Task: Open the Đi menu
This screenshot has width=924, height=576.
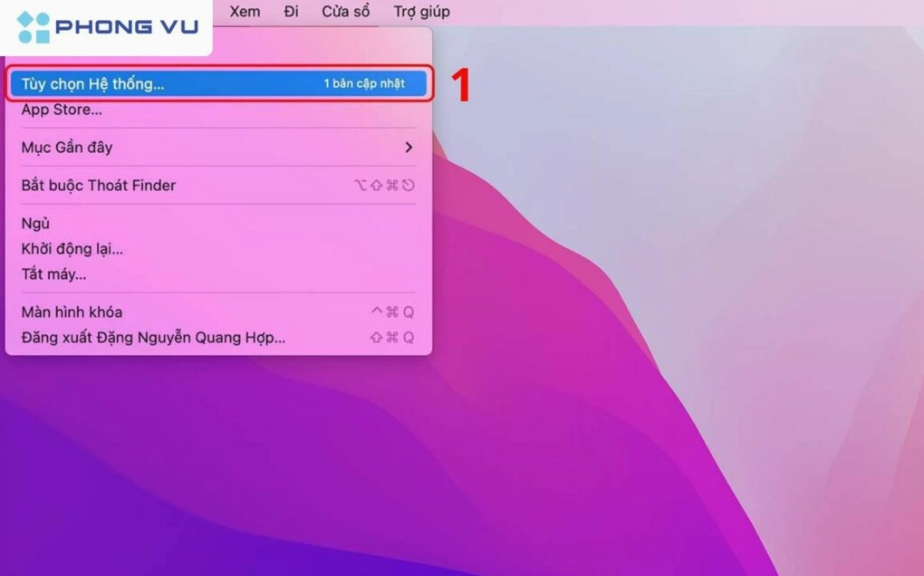Action: (x=290, y=12)
